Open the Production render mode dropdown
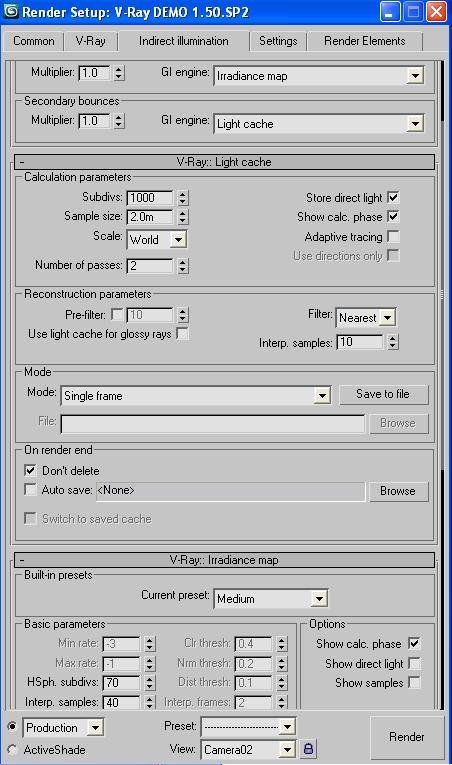This screenshot has height=765, width=452. tap(63, 728)
